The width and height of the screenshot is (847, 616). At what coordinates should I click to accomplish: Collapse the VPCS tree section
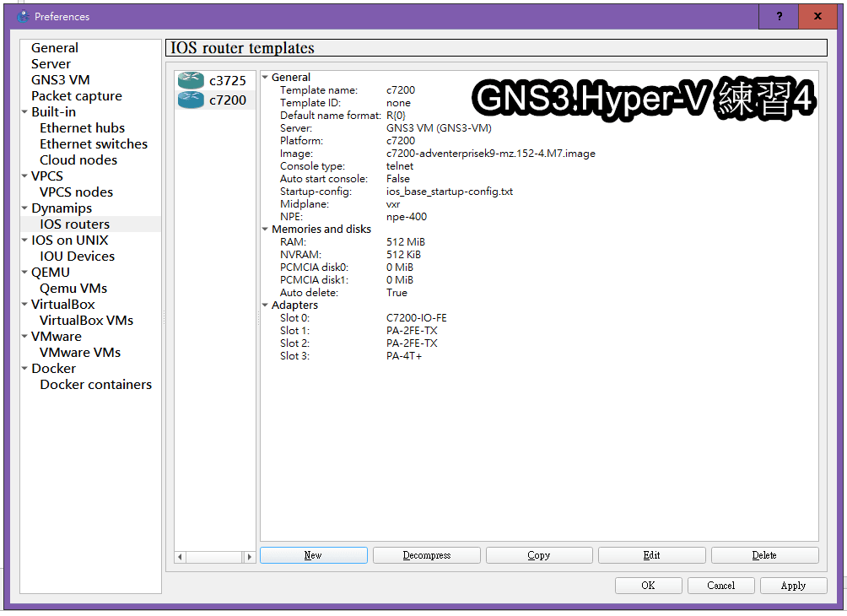(24, 176)
